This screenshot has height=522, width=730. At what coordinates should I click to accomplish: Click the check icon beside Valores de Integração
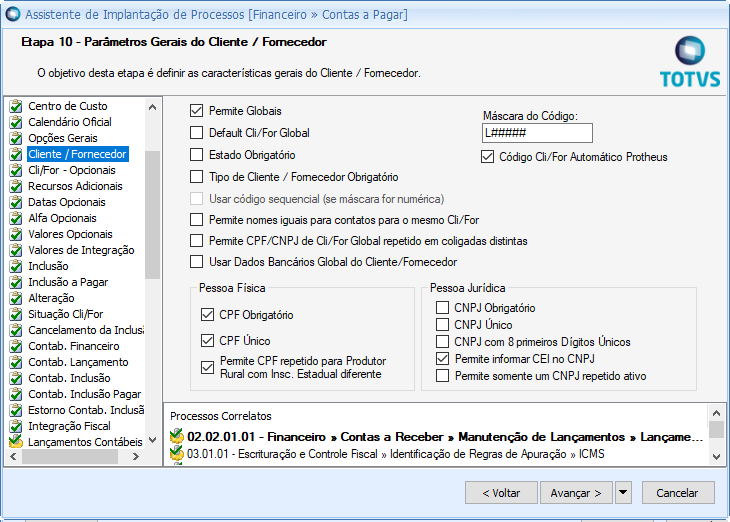point(16,250)
